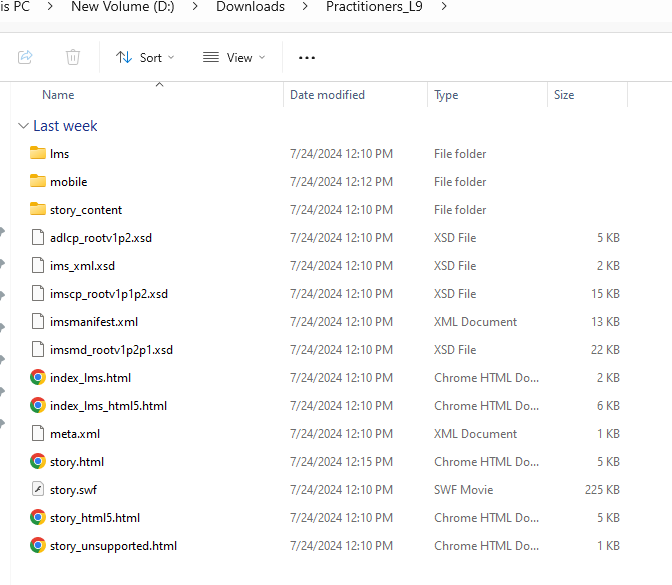Click the imsmanifest.xml document icon
Image resolution: width=672 pixels, height=585 pixels.
pos(38,322)
